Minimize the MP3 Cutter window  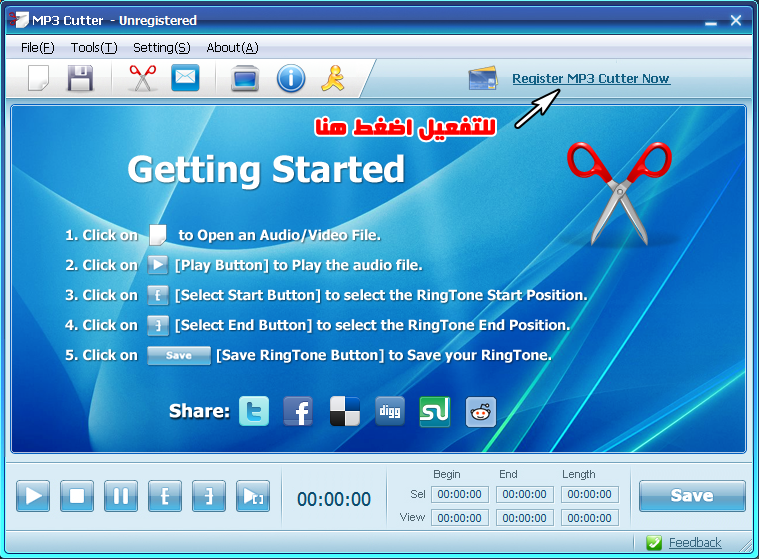click(x=711, y=22)
